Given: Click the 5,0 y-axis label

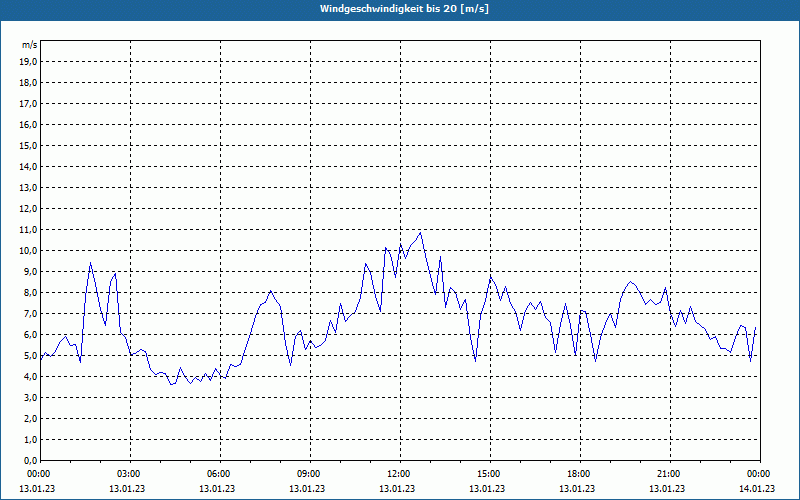Looking at the screenshot, I should [30, 356].
